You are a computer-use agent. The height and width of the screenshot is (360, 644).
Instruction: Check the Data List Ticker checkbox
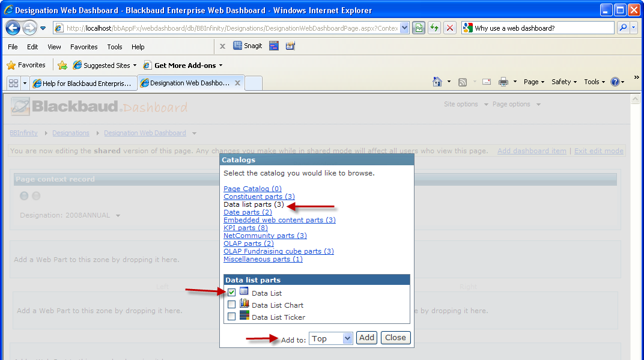pyautogui.click(x=232, y=317)
